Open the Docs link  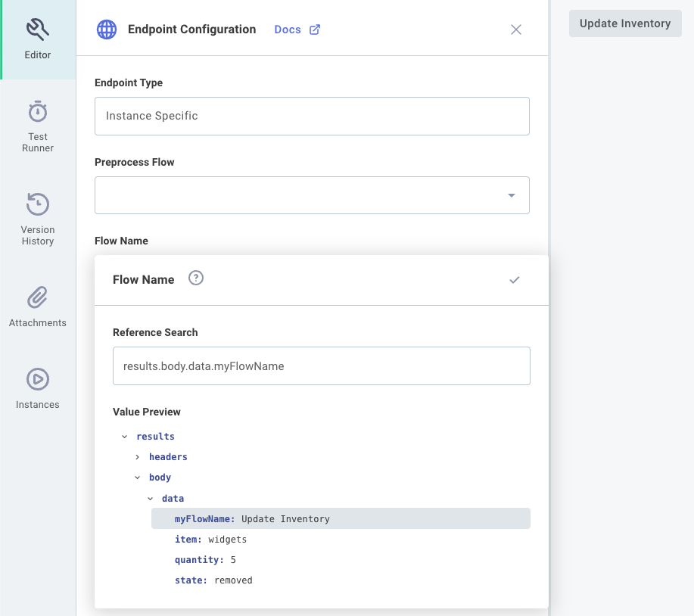point(288,29)
